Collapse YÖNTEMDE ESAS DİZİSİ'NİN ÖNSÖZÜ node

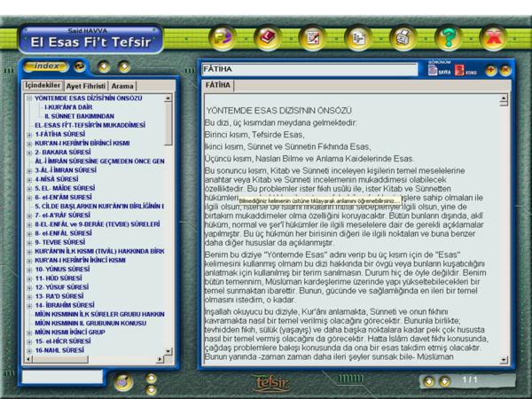point(29,98)
